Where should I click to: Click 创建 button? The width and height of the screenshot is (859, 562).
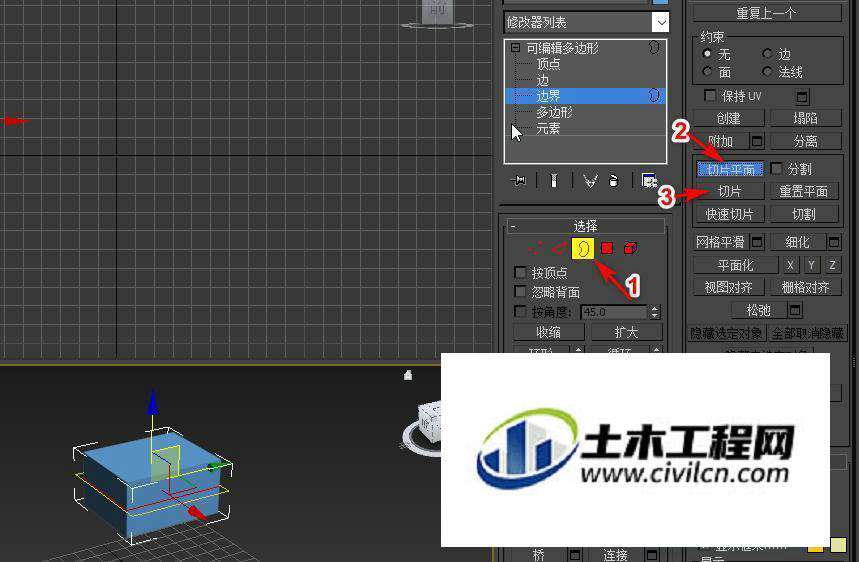coord(728,118)
